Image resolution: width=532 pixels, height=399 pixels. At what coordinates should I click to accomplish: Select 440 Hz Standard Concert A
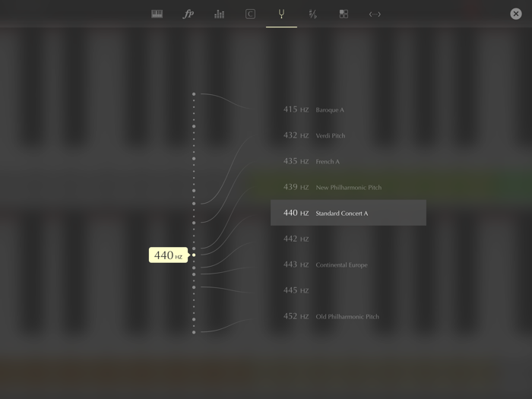click(x=348, y=213)
